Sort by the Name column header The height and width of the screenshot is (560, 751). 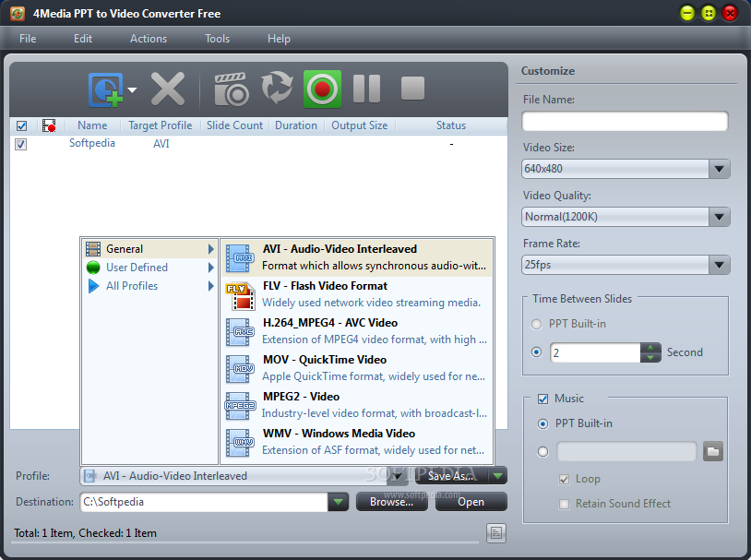click(92, 125)
